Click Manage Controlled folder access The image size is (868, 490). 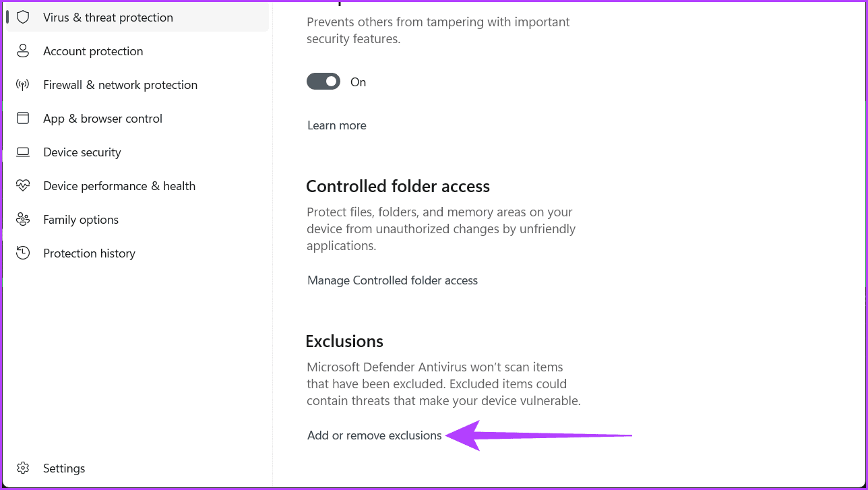392,280
